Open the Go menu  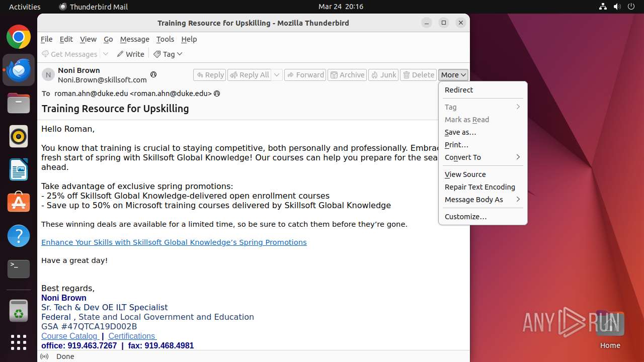coord(108,39)
